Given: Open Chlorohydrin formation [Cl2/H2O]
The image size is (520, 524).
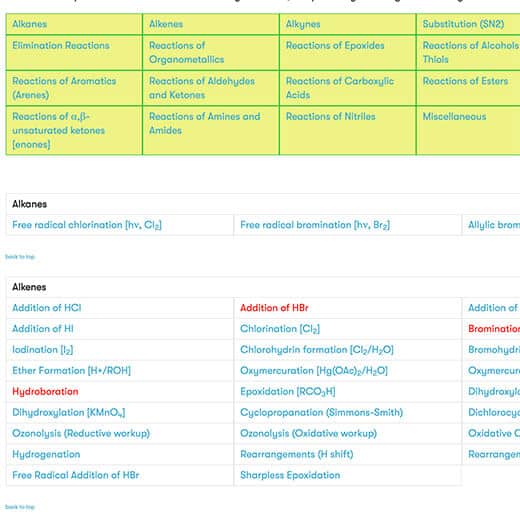Looking at the screenshot, I should coord(317,350).
